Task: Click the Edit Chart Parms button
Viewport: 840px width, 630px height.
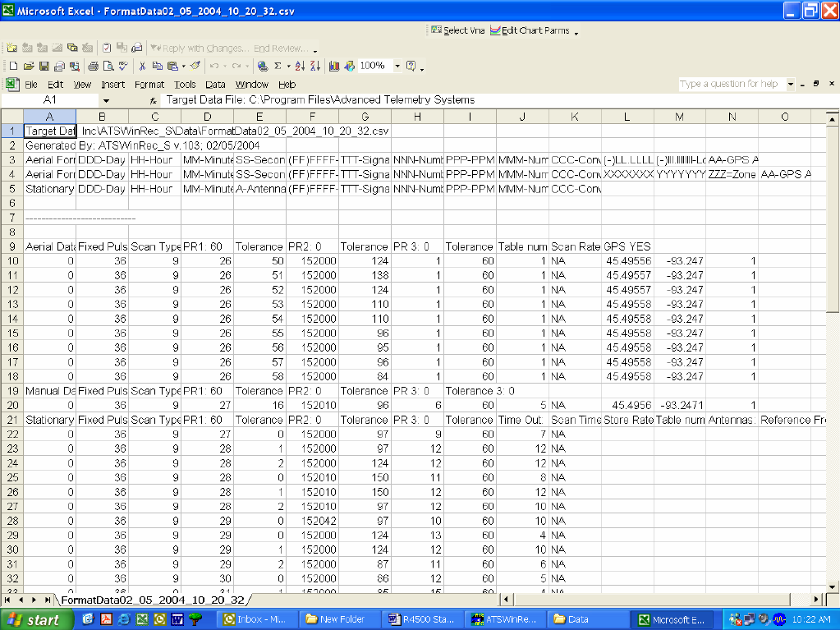Action: pos(530,30)
